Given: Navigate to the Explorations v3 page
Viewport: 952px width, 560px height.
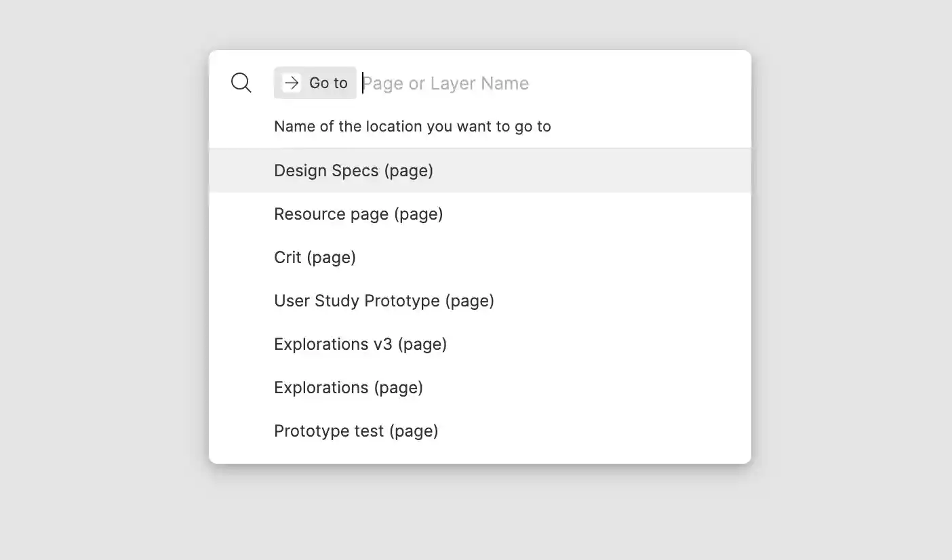Looking at the screenshot, I should (360, 344).
